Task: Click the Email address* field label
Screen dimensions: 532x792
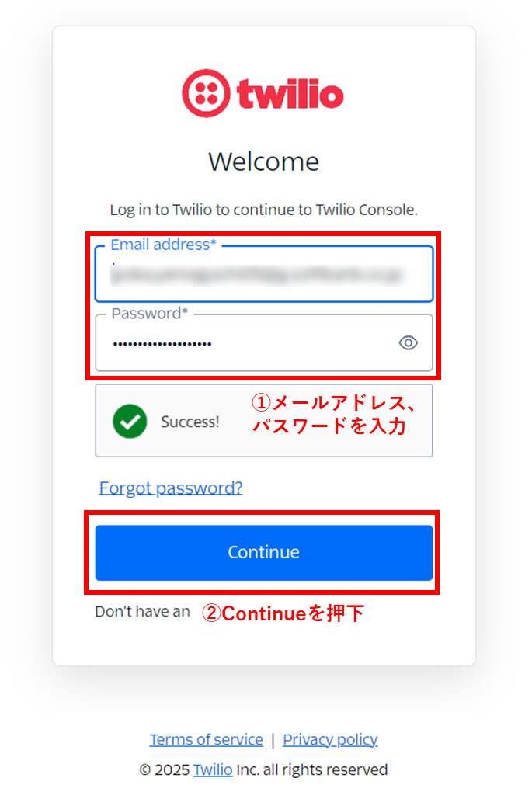Action: point(163,245)
